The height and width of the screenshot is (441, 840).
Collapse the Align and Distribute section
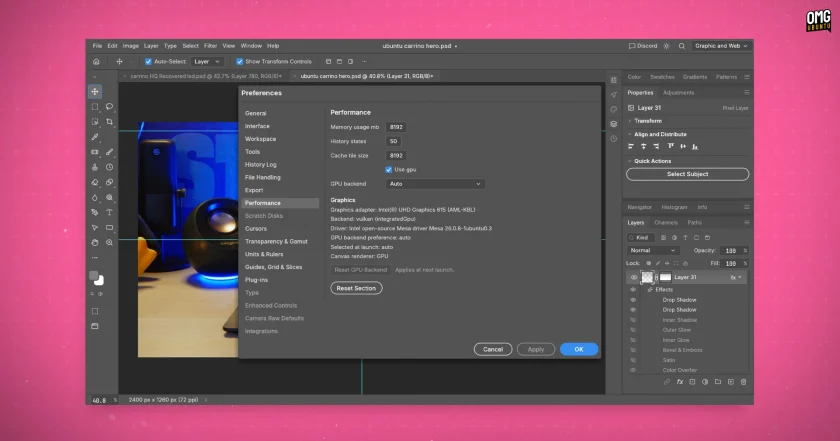(630, 134)
